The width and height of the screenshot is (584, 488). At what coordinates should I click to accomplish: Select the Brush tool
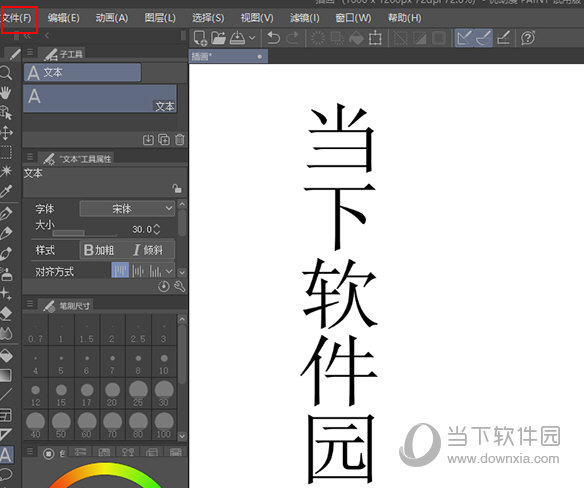click(x=6, y=254)
